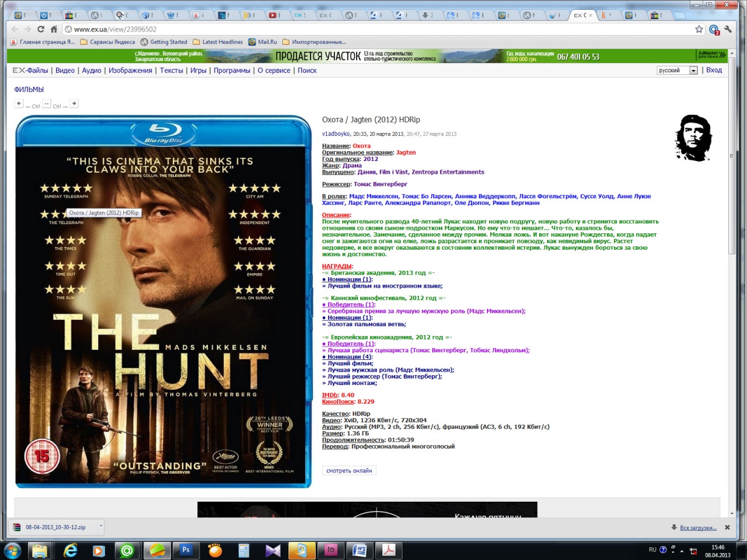This screenshot has height=560, width=747.
Task: Open Импортированные bookmark folder
Action: pyautogui.click(x=314, y=42)
